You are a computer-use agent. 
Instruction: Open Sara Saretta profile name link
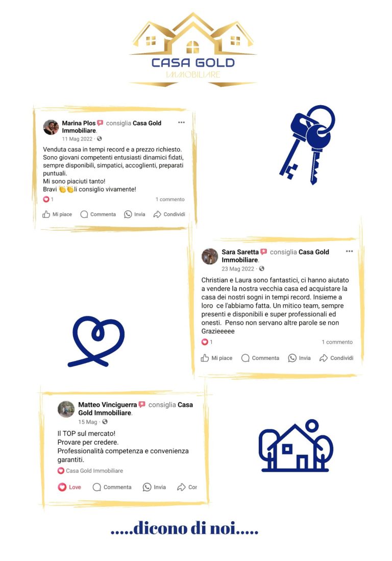[240, 252]
